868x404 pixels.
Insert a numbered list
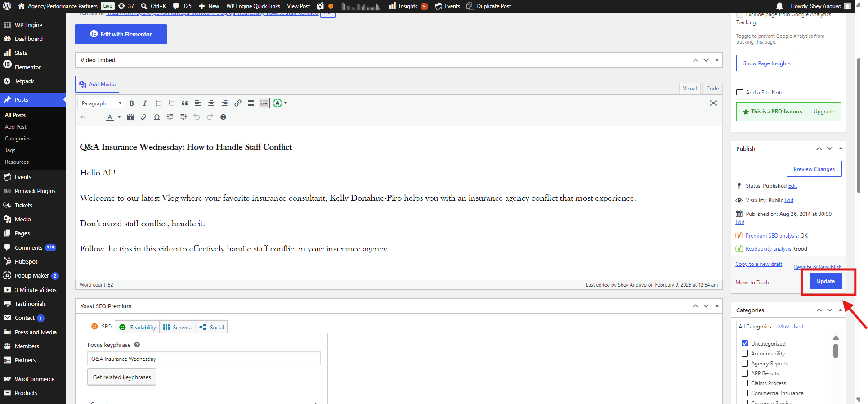(171, 103)
